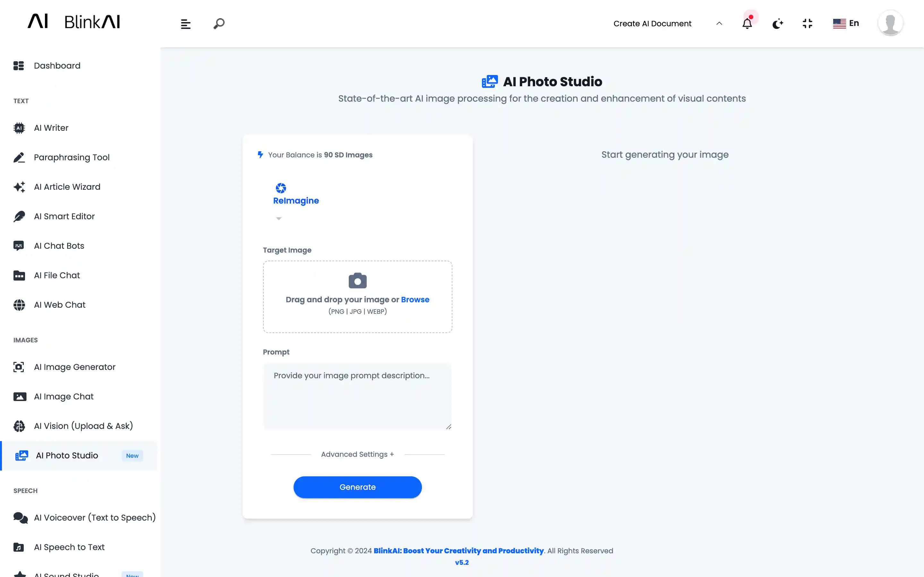Screen dimensions: 924x577
Task: Toggle dark mode moon icon
Action: tap(778, 23)
